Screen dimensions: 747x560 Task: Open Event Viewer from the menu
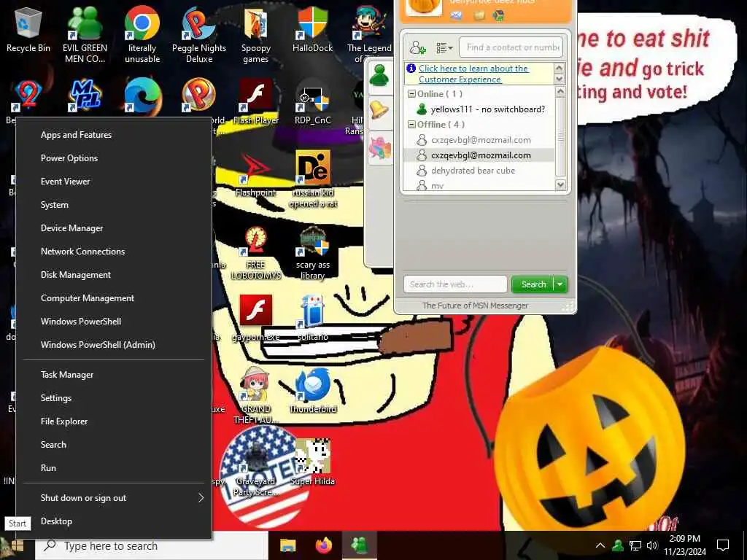(x=115, y=182)
